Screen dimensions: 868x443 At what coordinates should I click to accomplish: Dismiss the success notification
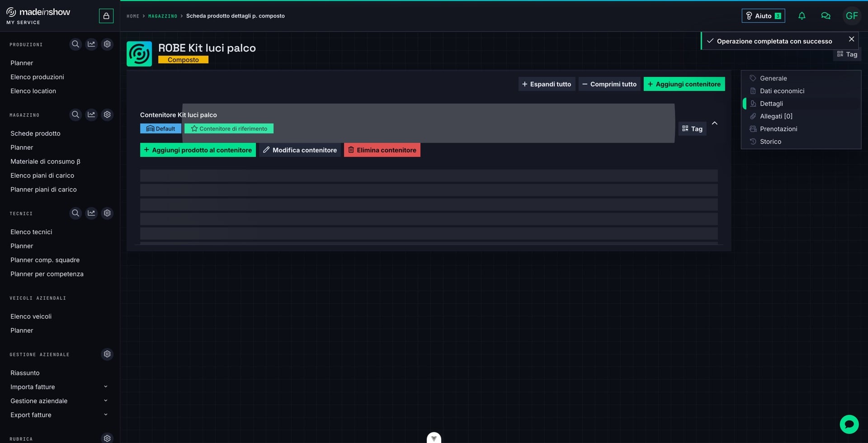pyautogui.click(x=851, y=39)
